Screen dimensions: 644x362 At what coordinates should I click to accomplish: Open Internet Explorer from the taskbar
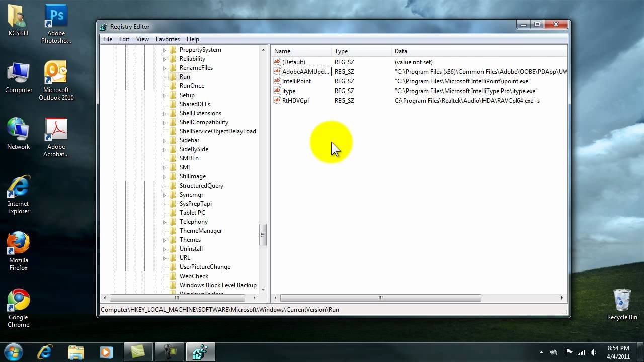pyautogui.click(x=45, y=352)
